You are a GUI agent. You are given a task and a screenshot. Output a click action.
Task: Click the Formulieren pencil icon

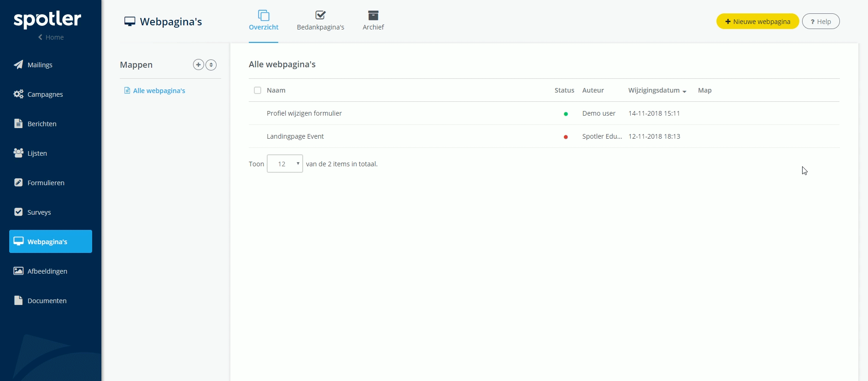[18, 182]
